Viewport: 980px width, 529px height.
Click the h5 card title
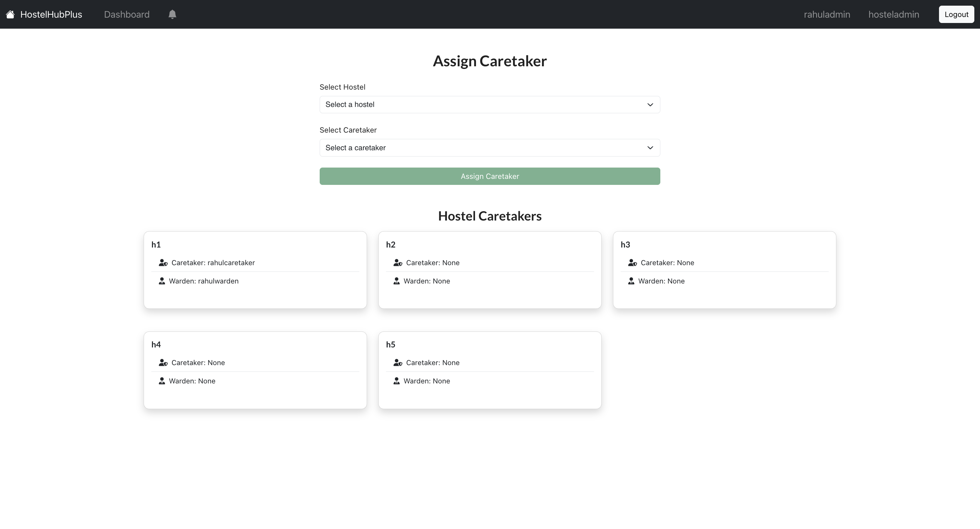coord(391,344)
